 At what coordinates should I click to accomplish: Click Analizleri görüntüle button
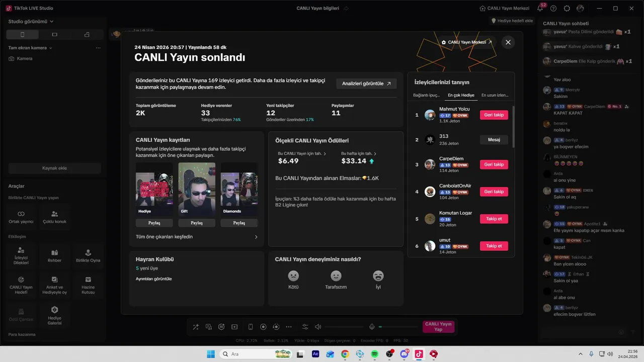366,83
